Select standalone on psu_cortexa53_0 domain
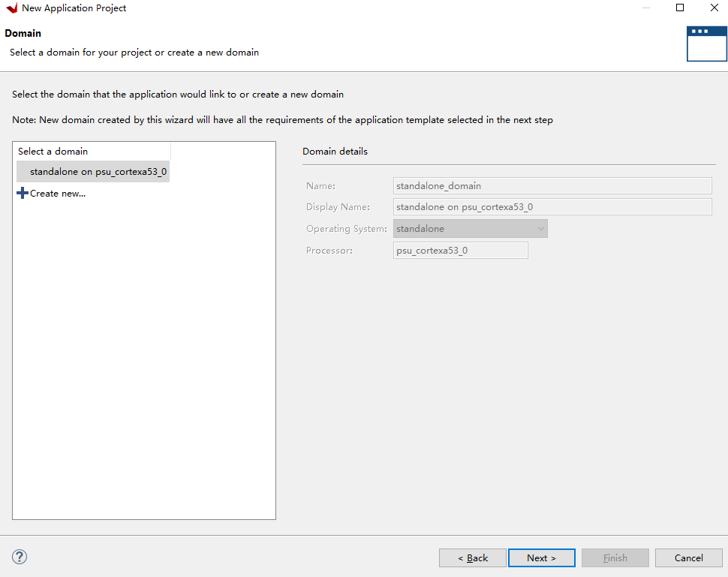728x577 pixels. point(98,172)
